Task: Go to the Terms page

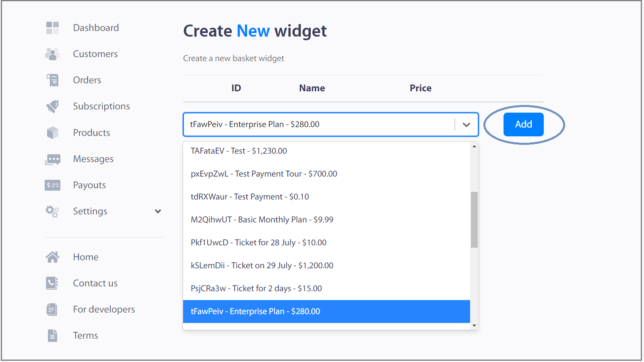Action: point(85,335)
